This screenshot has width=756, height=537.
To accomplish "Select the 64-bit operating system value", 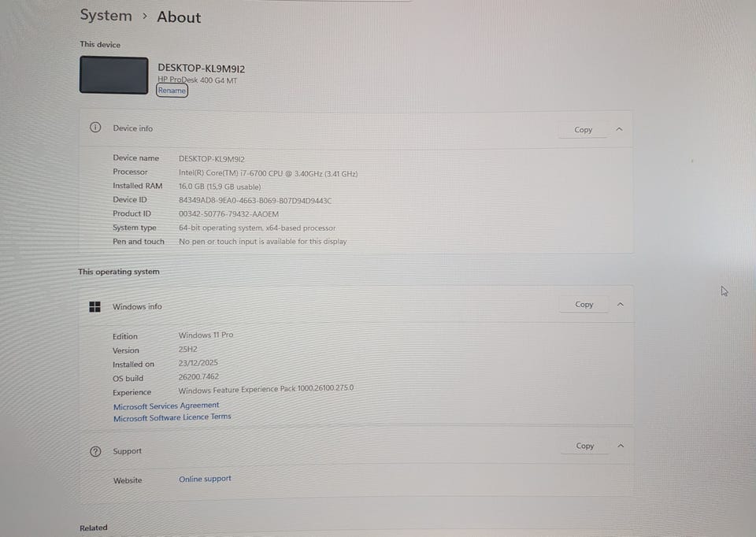I will pos(257,228).
